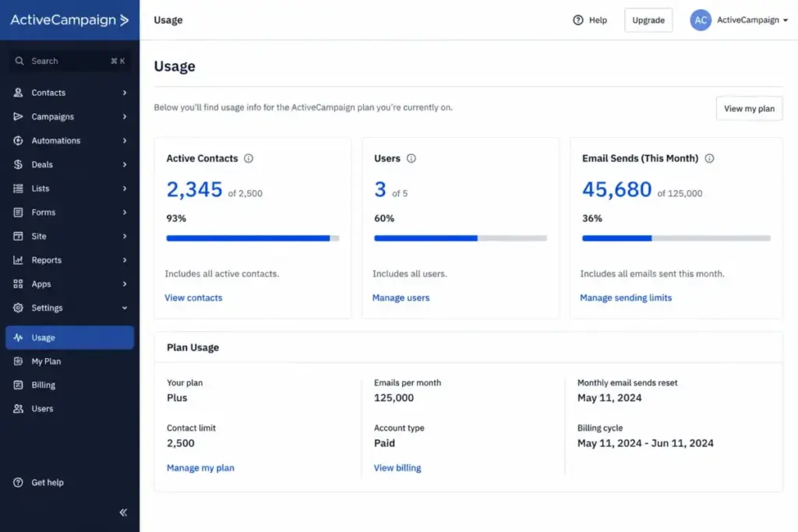Click the billing cycle date range
The height and width of the screenshot is (532, 798).
(x=645, y=443)
